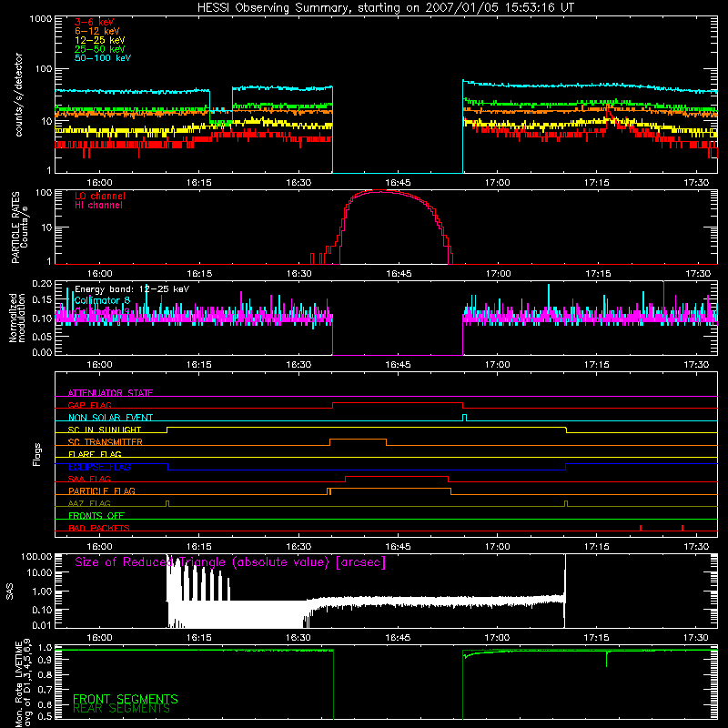The image size is (728, 728).
Task: Click the "ECLIPSE_FLAG" label
Action: pos(99,467)
